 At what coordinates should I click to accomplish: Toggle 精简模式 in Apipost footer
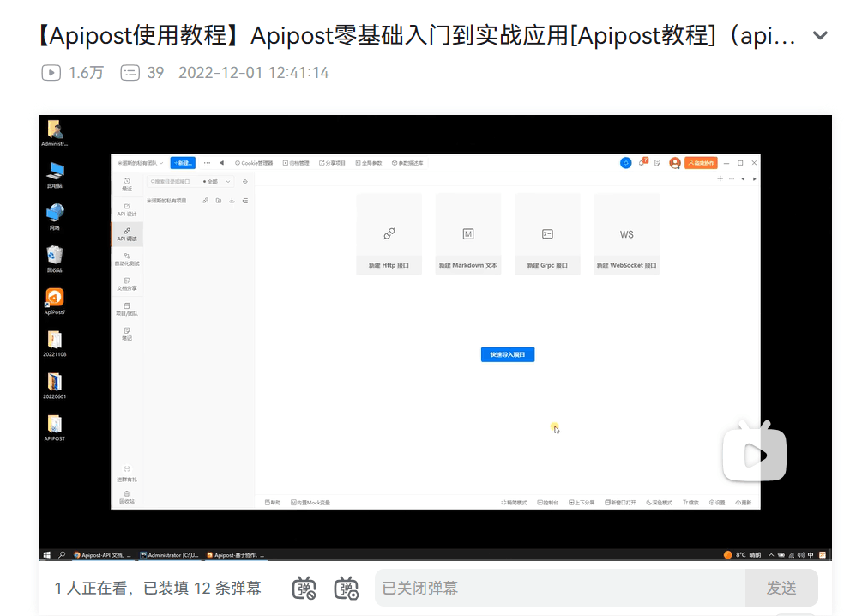pos(514,502)
